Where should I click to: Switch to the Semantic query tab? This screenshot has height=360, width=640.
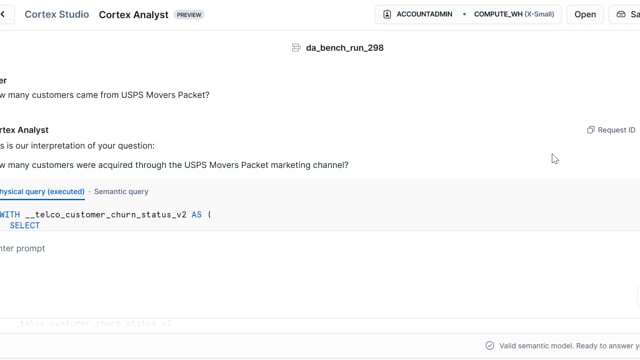pos(121,191)
